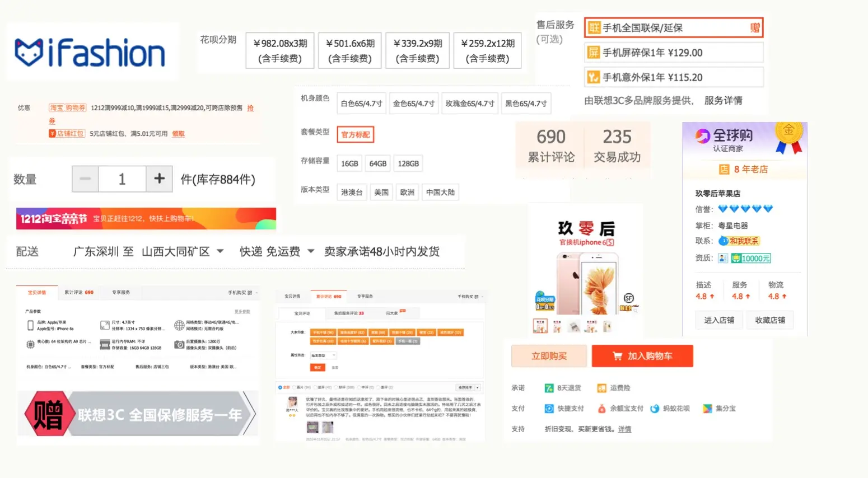Click the first product thumbnail under phone image
The width and height of the screenshot is (868, 478).
pyautogui.click(x=540, y=326)
